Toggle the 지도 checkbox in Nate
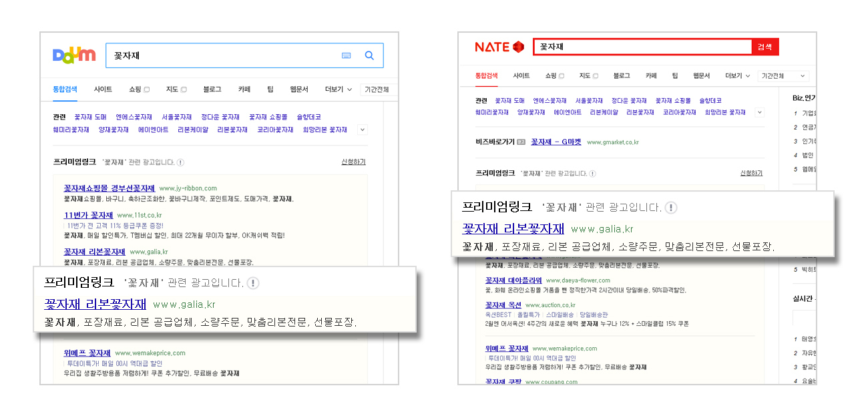Image resolution: width=868 pixels, height=416 pixels. 596,76
